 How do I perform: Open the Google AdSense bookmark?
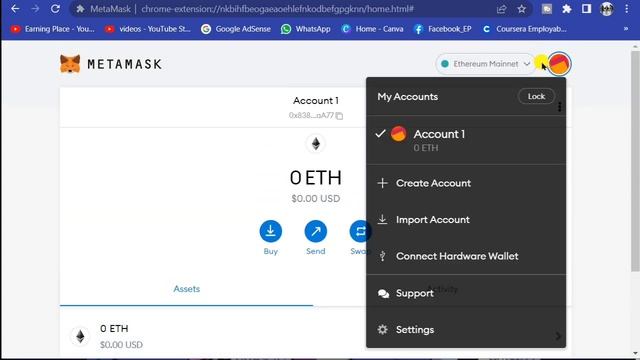point(236,29)
